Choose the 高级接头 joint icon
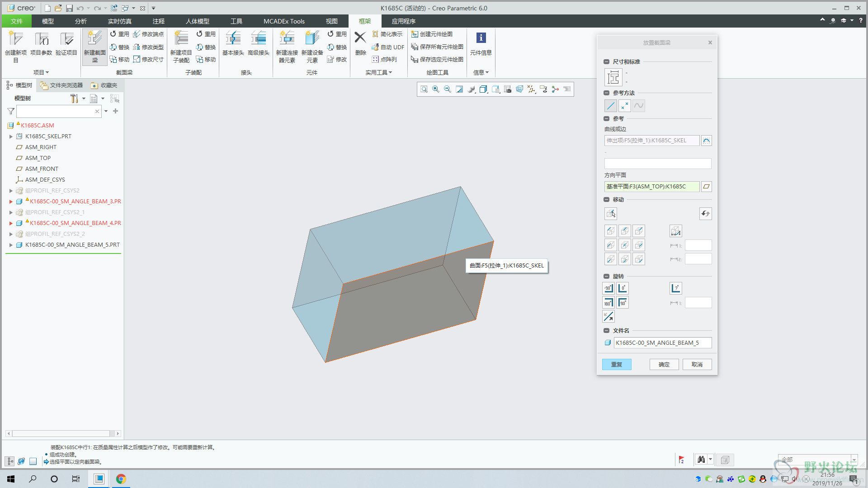 point(259,44)
